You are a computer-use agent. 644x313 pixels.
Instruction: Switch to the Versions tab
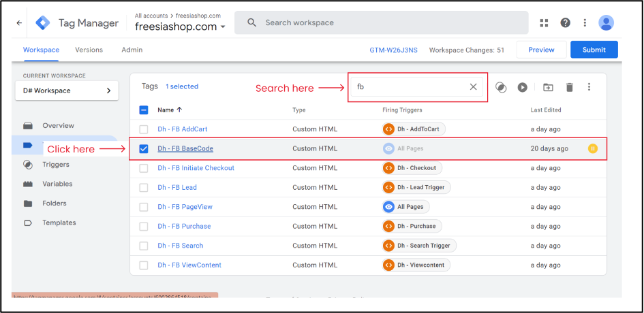click(x=89, y=50)
